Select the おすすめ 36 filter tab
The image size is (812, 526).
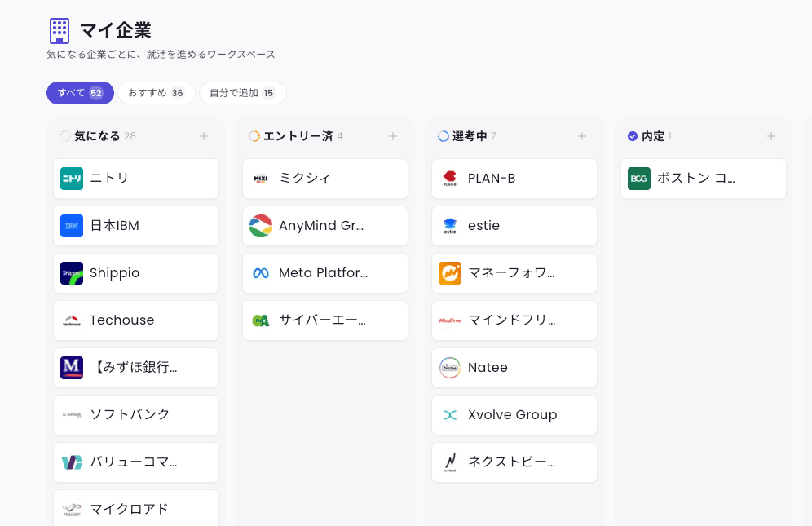click(x=156, y=93)
